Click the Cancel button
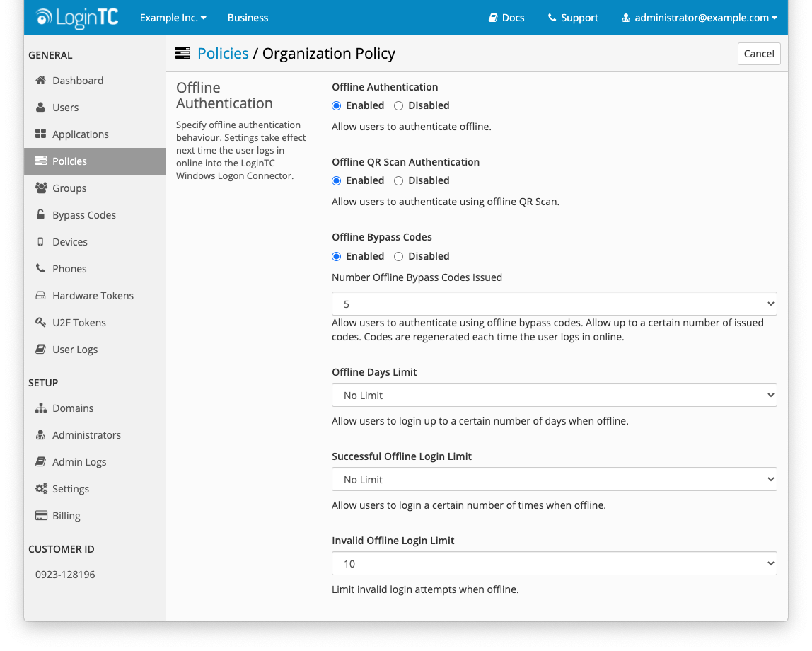Screen dimensions: 812x651 pos(758,53)
